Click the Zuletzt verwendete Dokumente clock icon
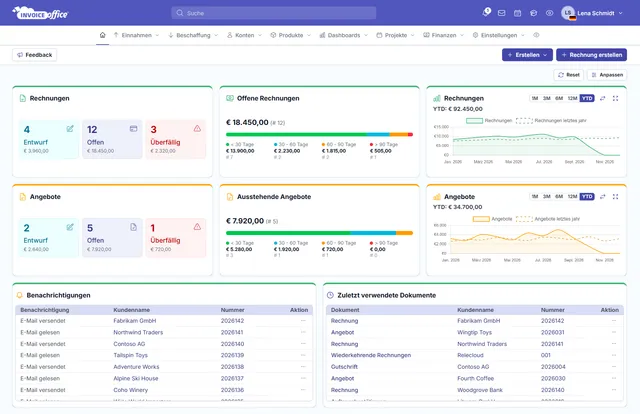The height and width of the screenshot is (414, 640). pyautogui.click(x=331, y=295)
